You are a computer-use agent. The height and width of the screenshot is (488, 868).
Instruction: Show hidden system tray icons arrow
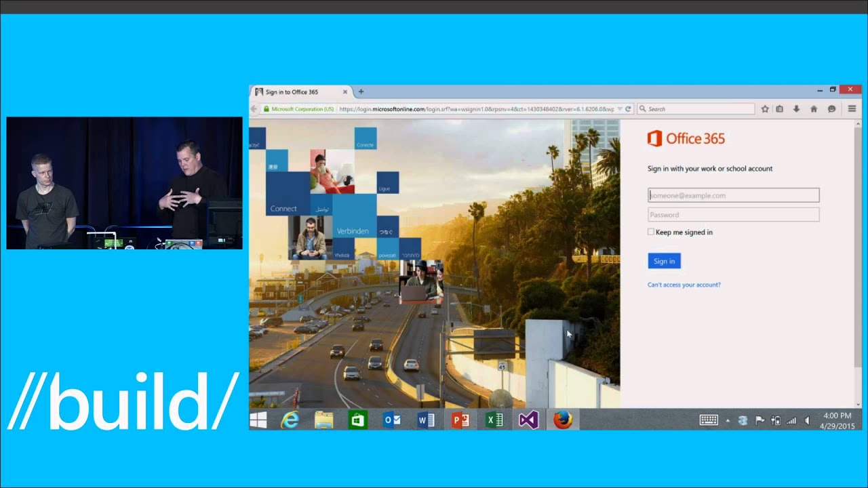tap(728, 421)
